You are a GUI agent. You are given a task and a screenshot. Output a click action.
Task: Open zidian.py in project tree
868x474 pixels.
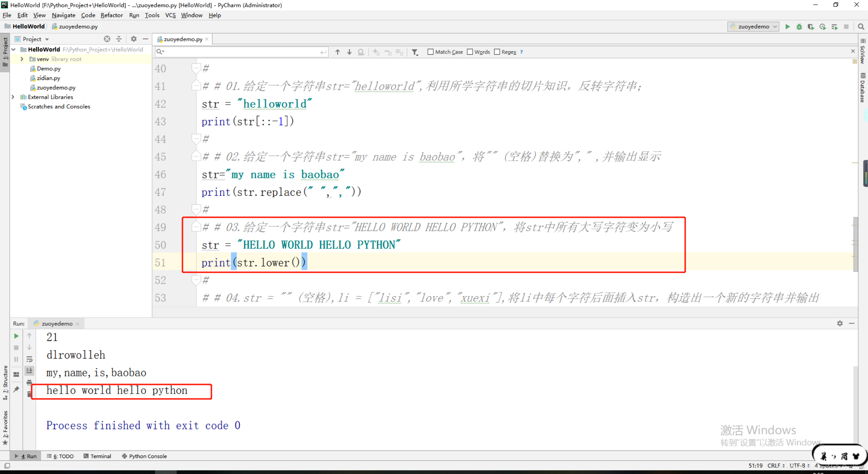pos(48,78)
